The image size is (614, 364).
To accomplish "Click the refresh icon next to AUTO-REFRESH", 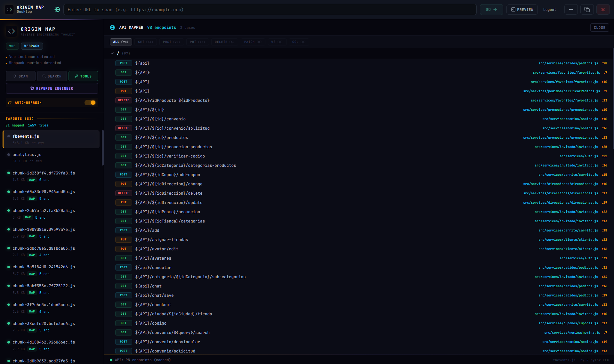I will [10, 102].
